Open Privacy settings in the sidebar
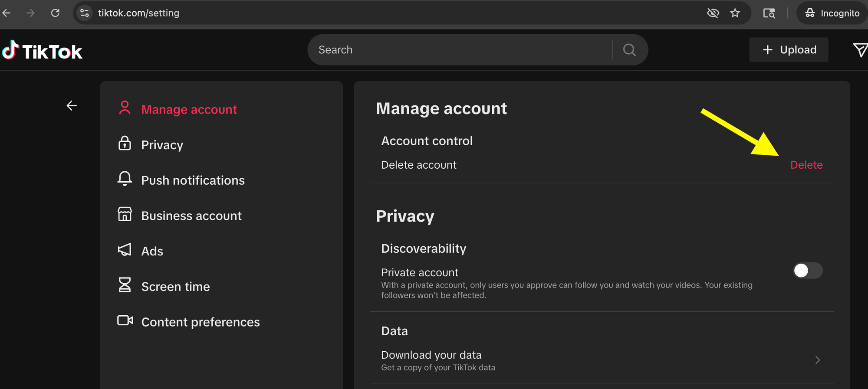This screenshot has width=868, height=389. click(x=162, y=145)
